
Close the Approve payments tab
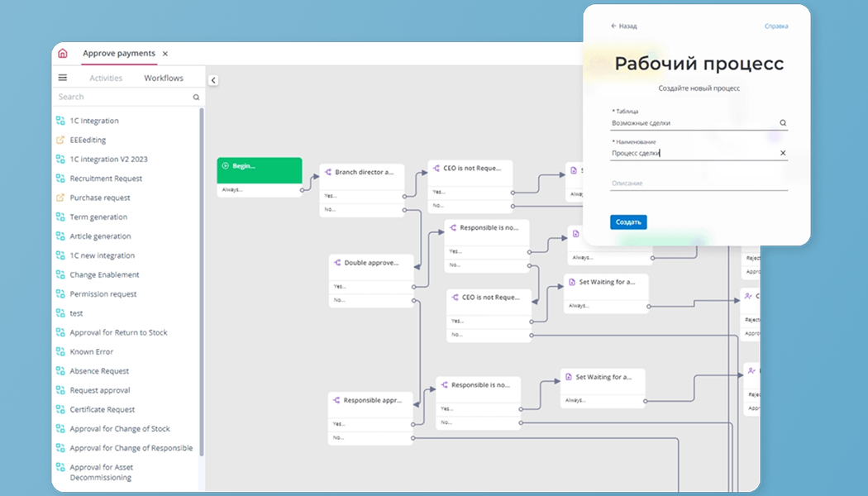coord(165,54)
